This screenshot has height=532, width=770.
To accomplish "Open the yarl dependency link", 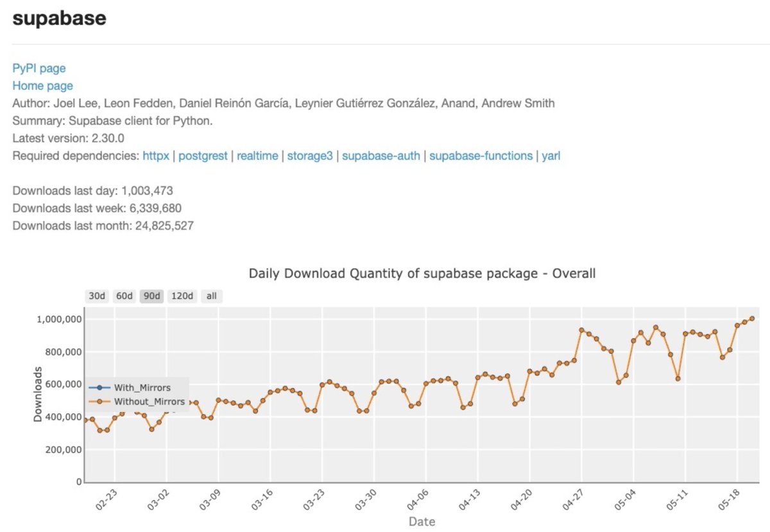I will tap(551, 155).
